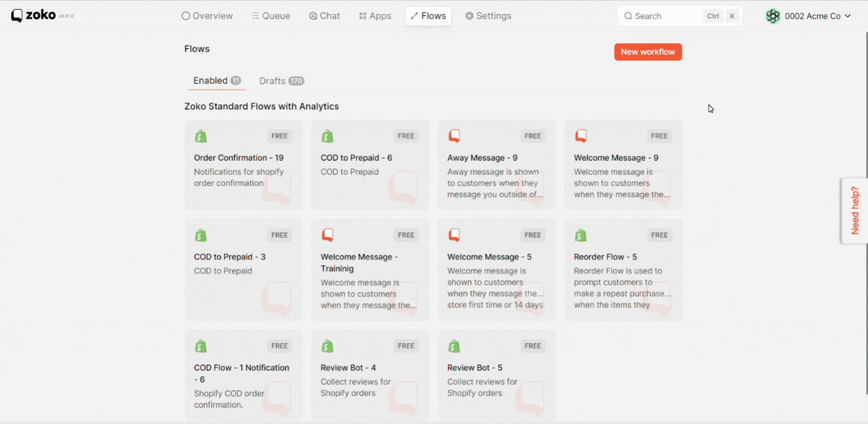Click the Zoko icon on Away Message card
The image size is (868, 424).
(x=454, y=136)
